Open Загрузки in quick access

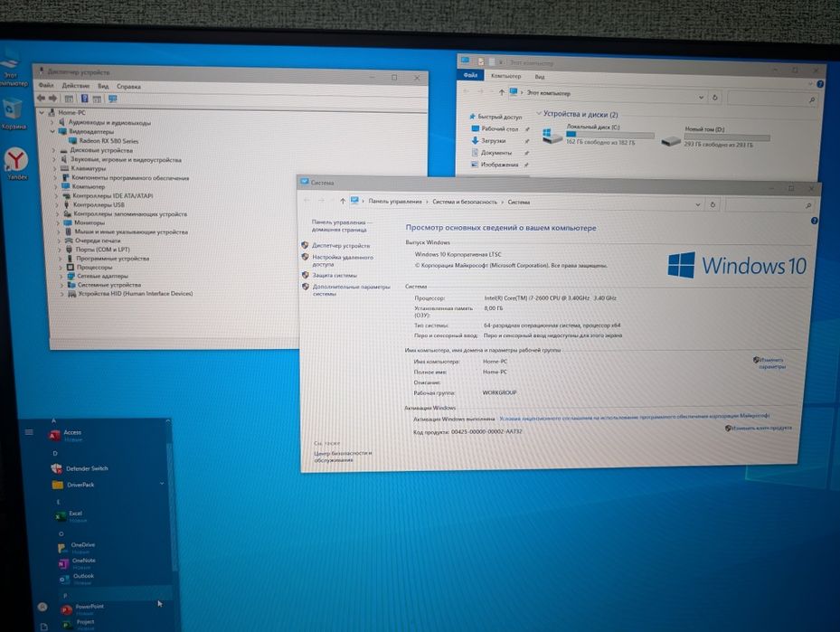coord(488,141)
